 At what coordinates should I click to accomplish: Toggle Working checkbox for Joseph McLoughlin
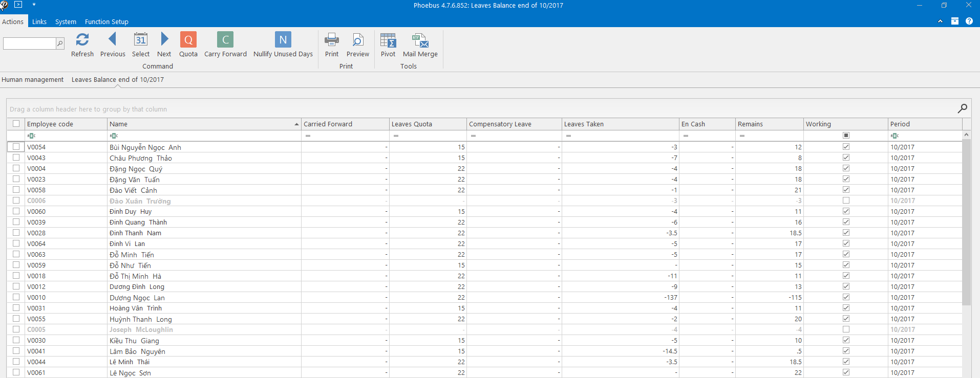846,329
